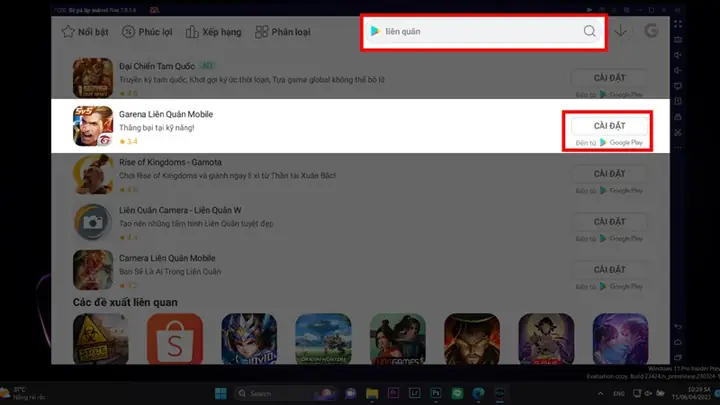Viewport: 720px width, 405px height.
Task: Click the Shopee icon in suggestions
Action: 175,339
